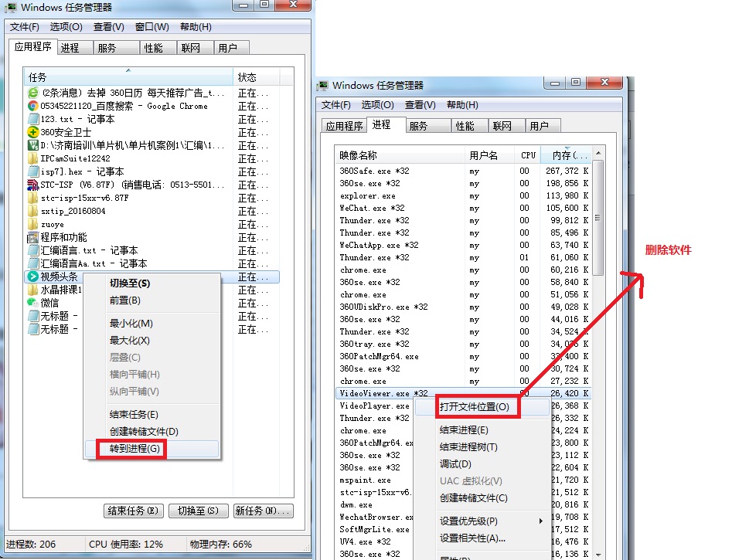732x560 pixels.
Task: Click the 水晶排课 folder icon
Action: click(32, 290)
